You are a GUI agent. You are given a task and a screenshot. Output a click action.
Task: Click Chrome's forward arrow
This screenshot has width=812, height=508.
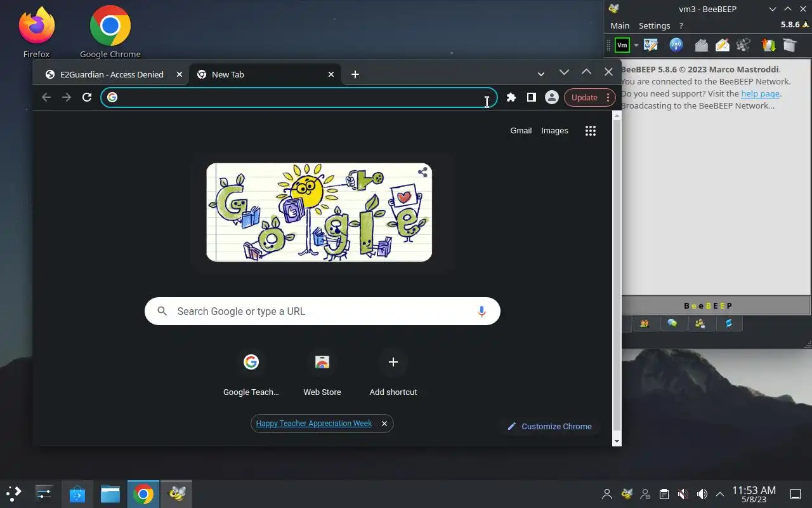(x=67, y=97)
